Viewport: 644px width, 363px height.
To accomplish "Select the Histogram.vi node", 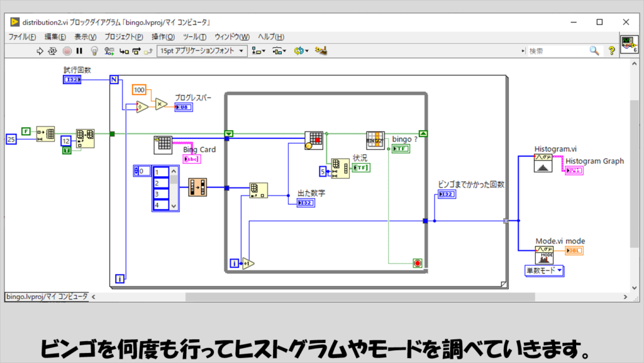I will [543, 164].
